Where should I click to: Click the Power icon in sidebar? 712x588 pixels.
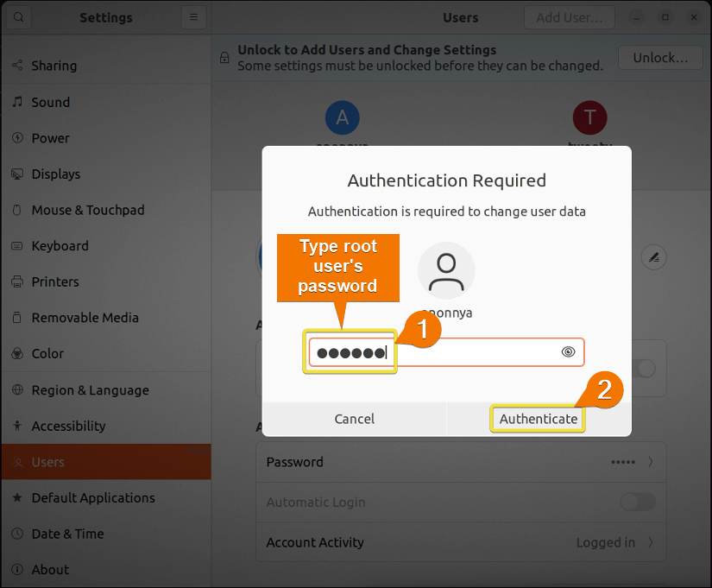[x=17, y=137]
